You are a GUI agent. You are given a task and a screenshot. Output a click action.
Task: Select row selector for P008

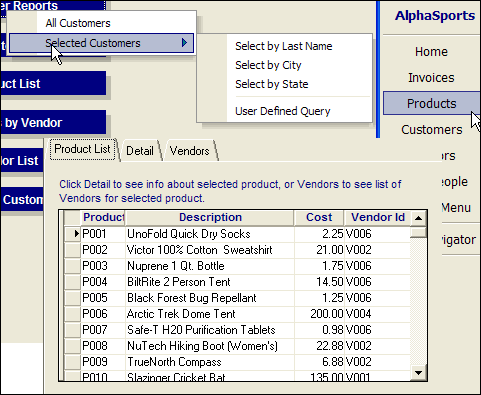(x=72, y=346)
